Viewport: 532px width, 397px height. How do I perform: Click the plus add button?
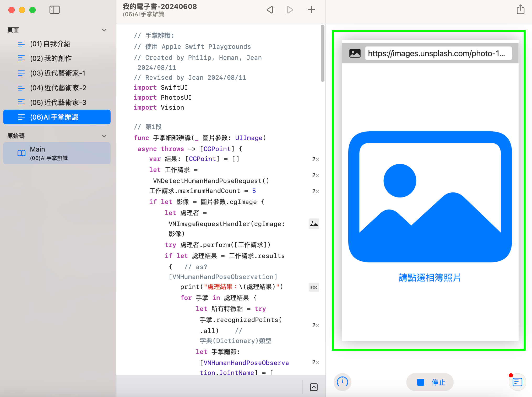tap(311, 10)
